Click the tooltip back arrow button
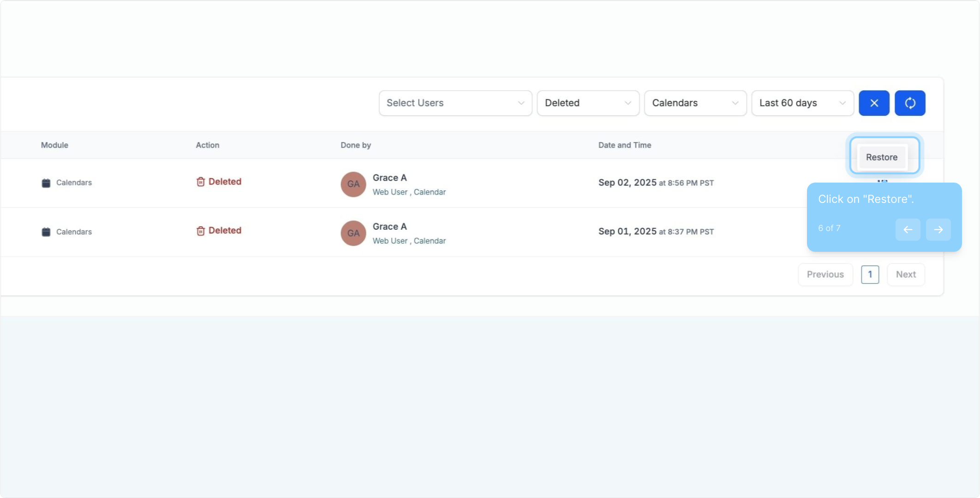 click(908, 230)
